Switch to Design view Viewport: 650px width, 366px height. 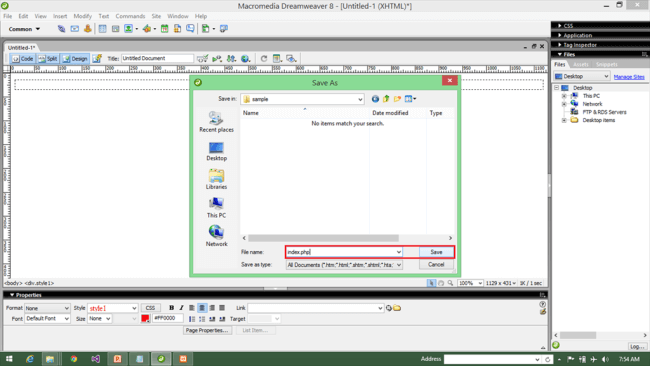pyautogui.click(x=75, y=59)
